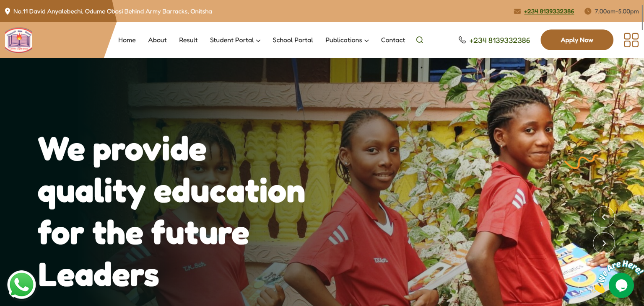Viewport: 644px width, 306px height.
Task: Open the four-squares grid menu icon
Action: [x=631, y=40]
